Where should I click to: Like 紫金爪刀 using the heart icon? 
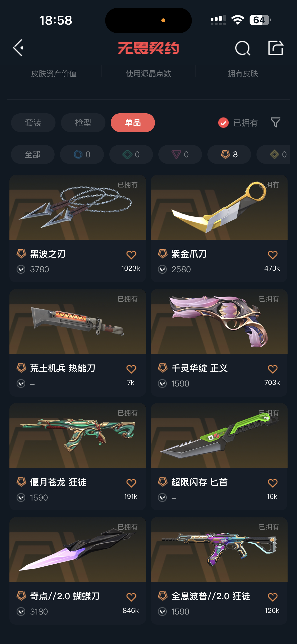point(273,255)
